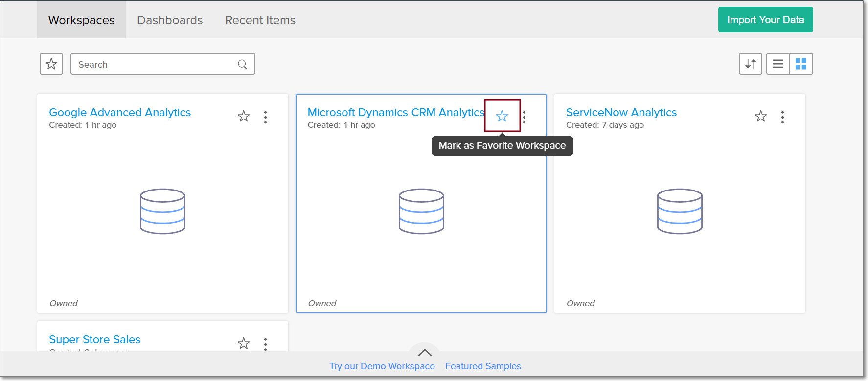The width and height of the screenshot is (868, 381).
Task: Open the Featured Samples link
Action: [x=483, y=366]
